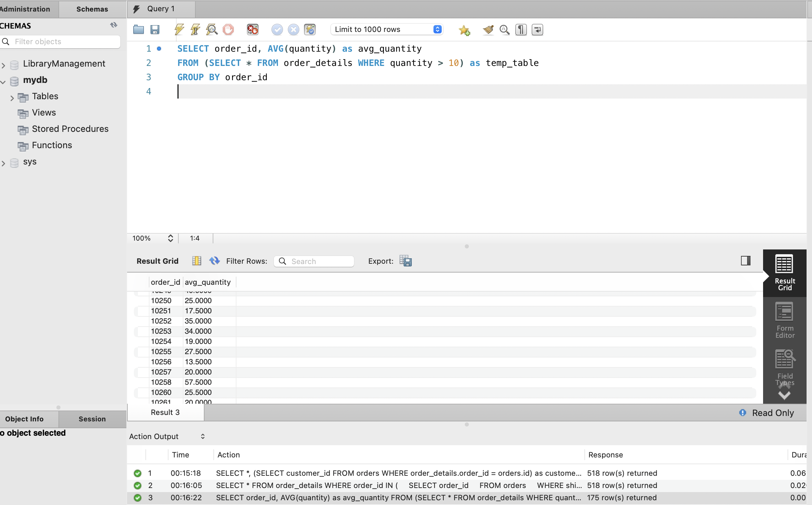Click the Filter Rows search field
Screen dimensions: 812x505
319,261
